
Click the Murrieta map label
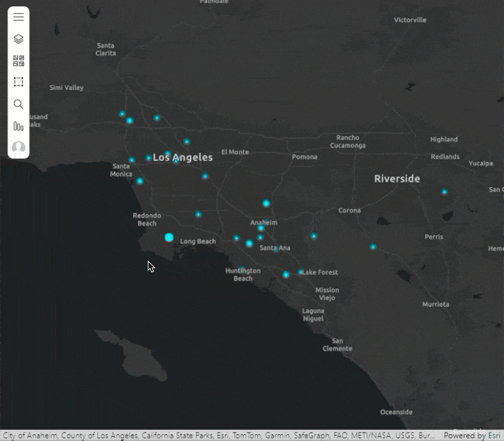tap(435, 304)
